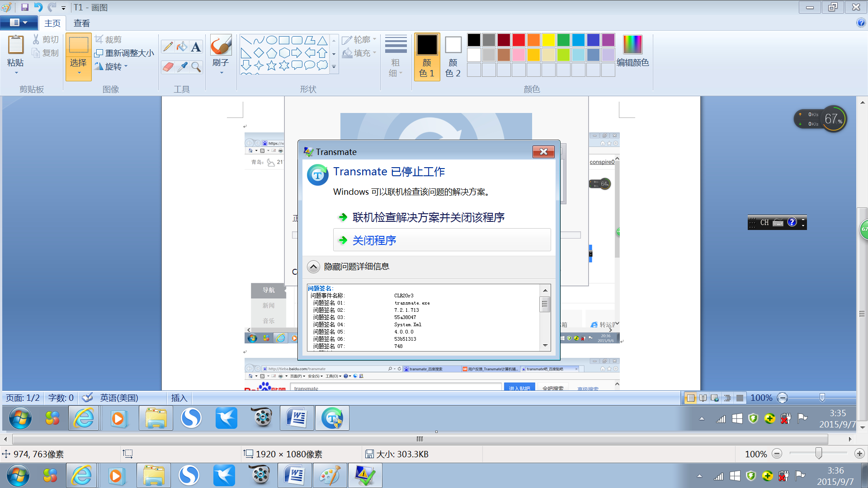
Task: Open Paint help via the question-mark icon
Action: point(861,23)
